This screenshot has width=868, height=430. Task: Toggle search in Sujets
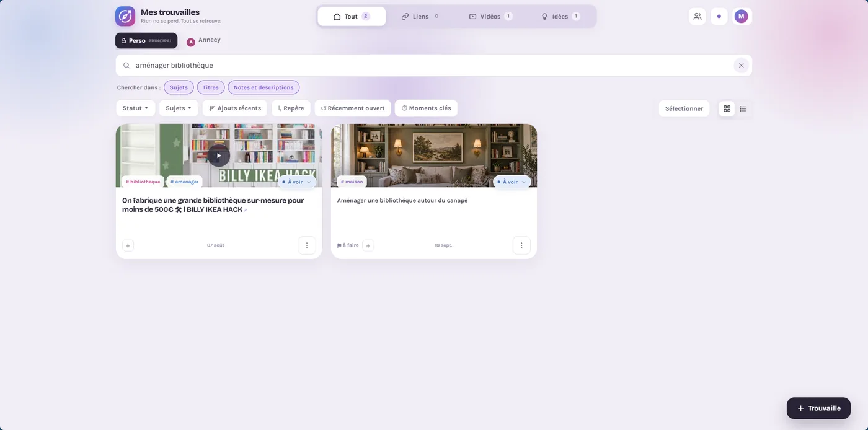(x=179, y=87)
